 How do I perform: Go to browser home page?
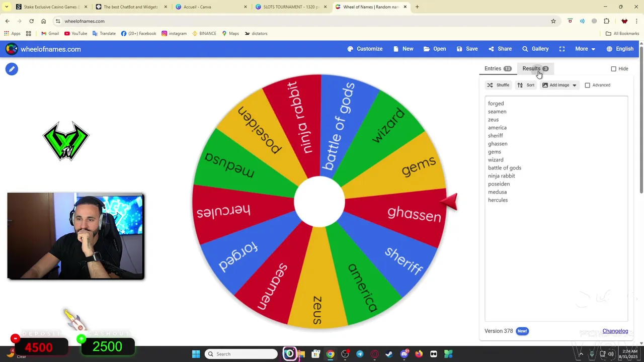pos(43,21)
